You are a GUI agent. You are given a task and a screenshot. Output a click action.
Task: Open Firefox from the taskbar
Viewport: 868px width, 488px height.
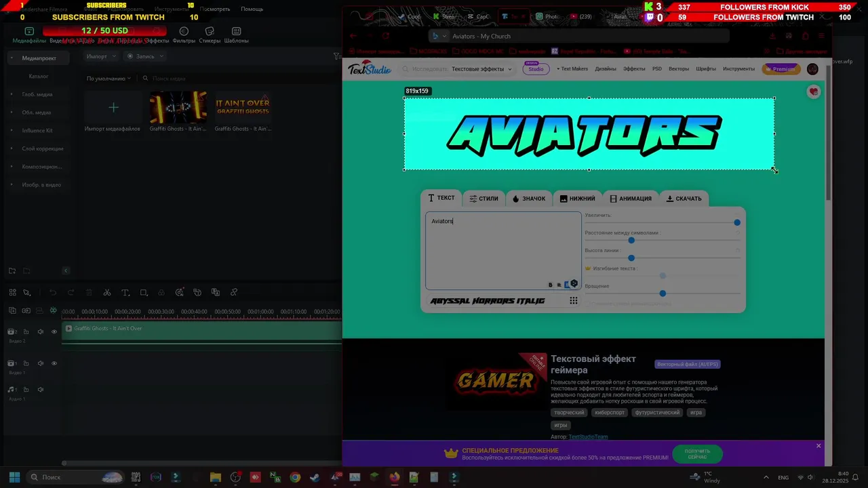tap(394, 477)
